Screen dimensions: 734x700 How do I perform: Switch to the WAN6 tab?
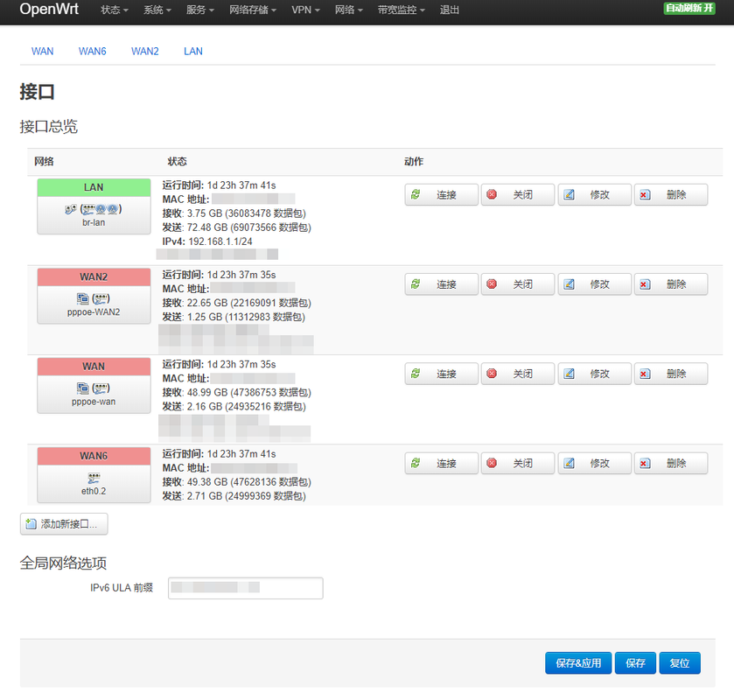pyautogui.click(x=92, y=51)
